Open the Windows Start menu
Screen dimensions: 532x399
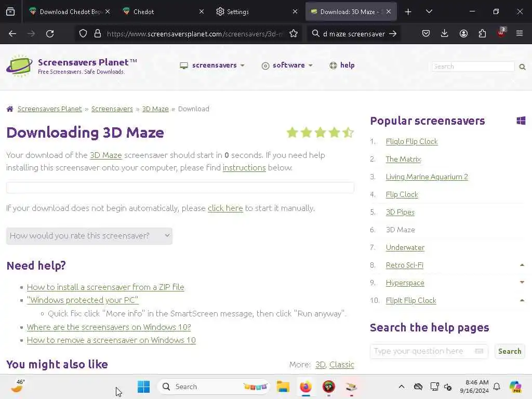143,387
